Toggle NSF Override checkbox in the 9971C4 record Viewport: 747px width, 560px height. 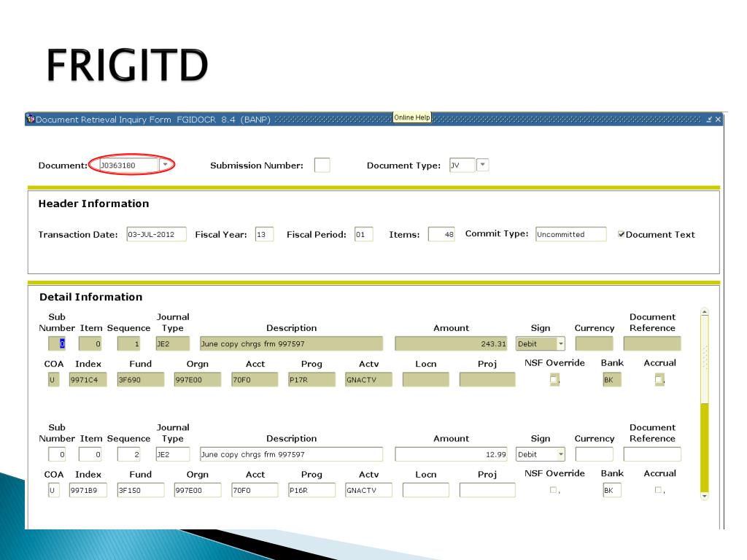(554, 379)
